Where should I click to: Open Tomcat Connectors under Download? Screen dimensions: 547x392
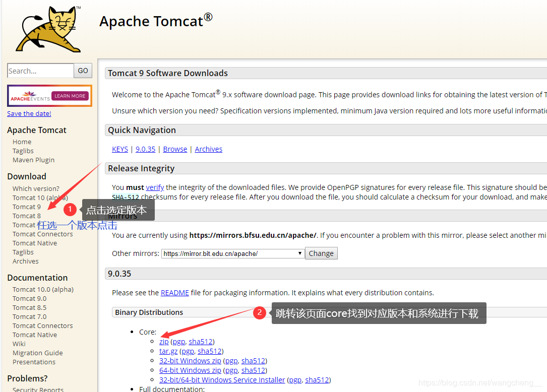[42, 234]
